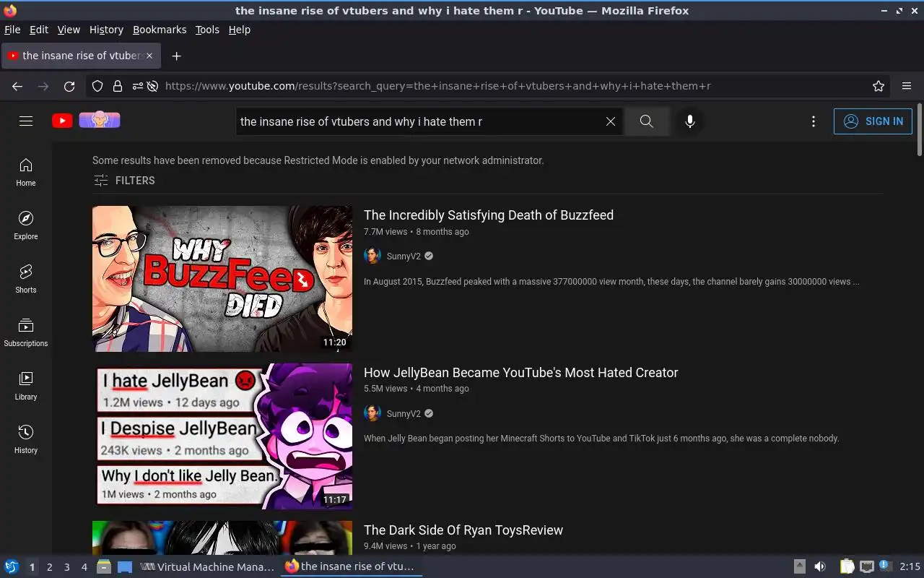Switch to workspace 3 in taskbar

pos(66,567)
